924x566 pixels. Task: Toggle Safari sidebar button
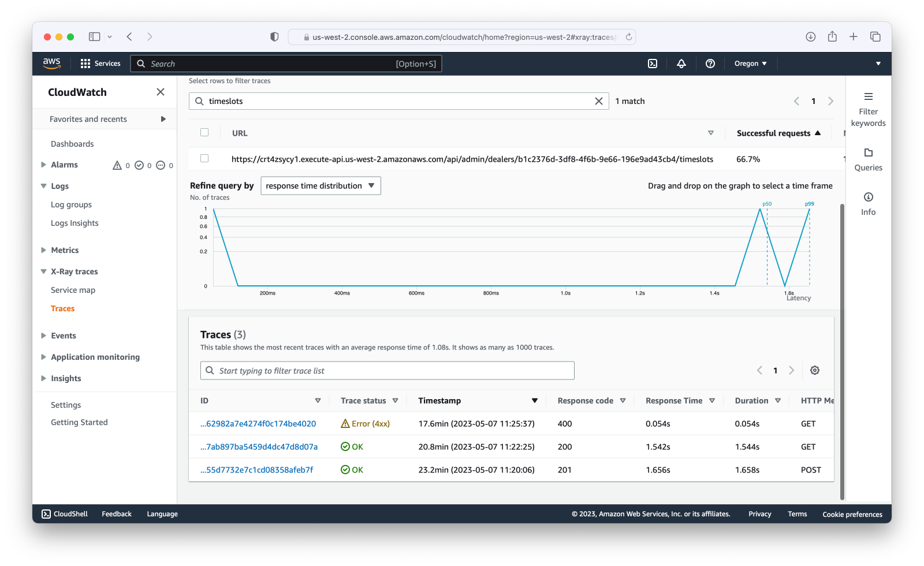tap(95, 36)
